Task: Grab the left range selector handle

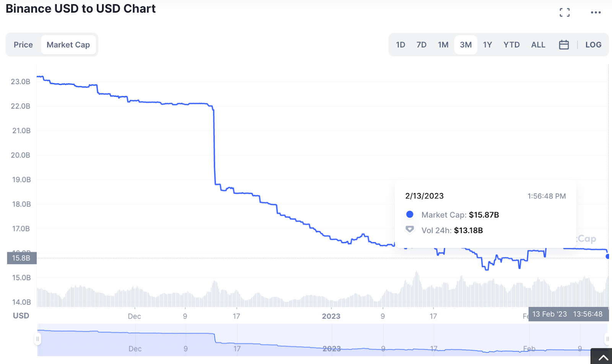Action: pos(37,339)
